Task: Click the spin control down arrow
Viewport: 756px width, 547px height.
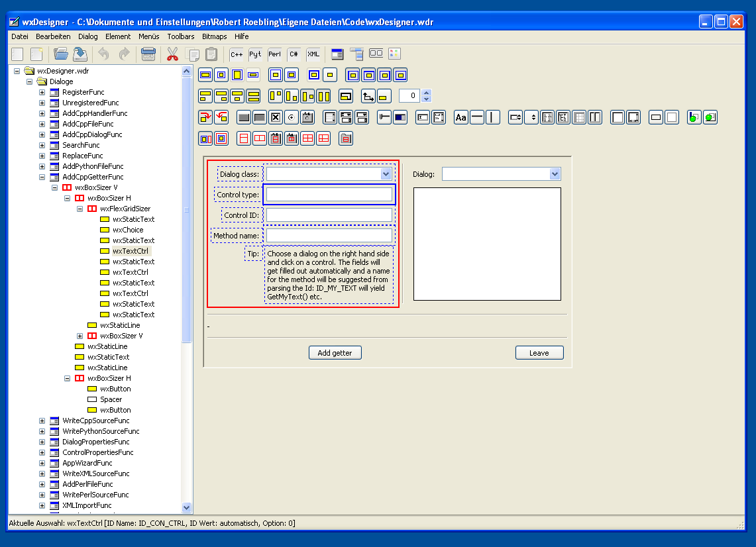Action: pyautogui.click(x=426, y=99)
